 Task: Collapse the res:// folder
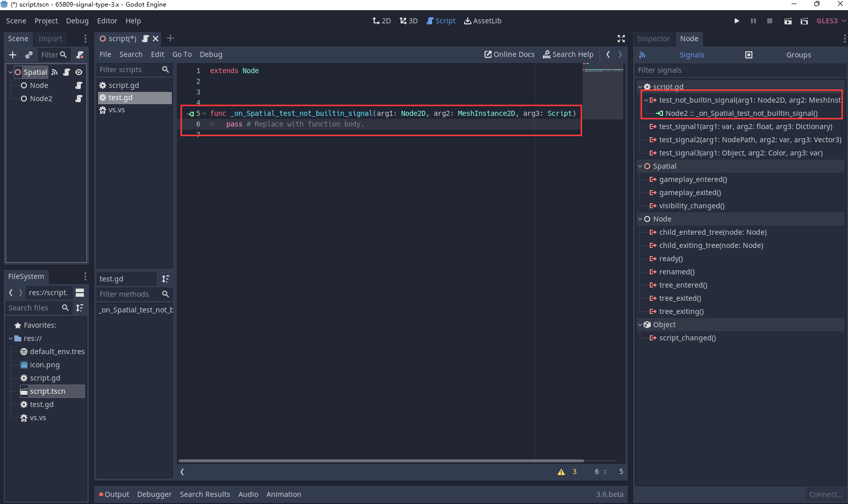(11, 338)
